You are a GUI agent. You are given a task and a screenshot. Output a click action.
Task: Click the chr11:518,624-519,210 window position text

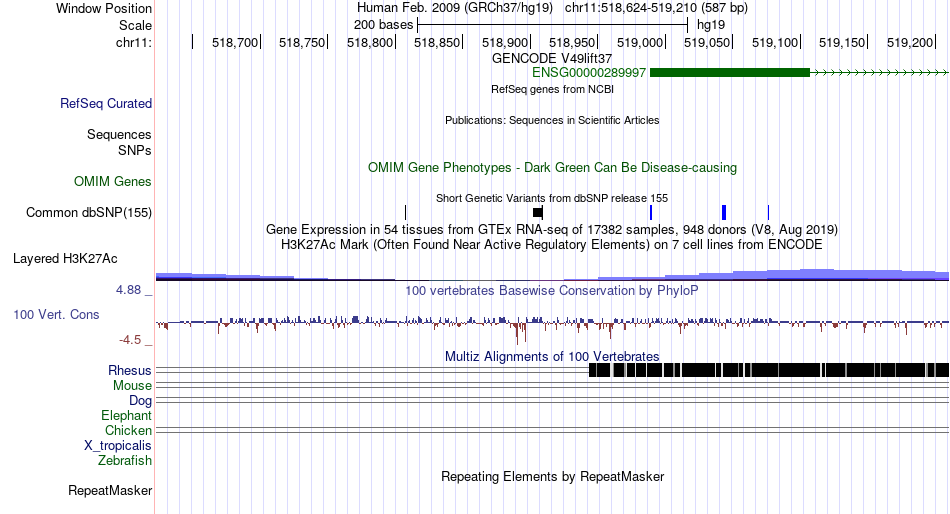(x=656, y=8)
